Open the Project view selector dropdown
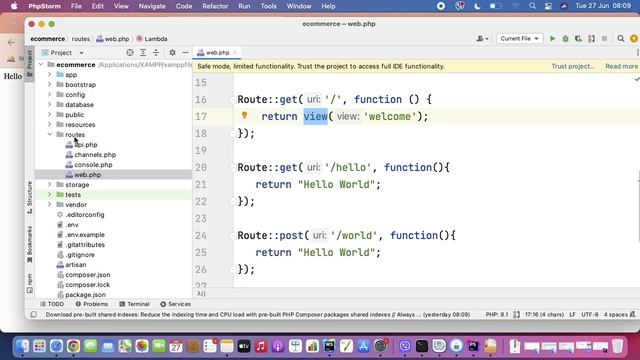 62,53
